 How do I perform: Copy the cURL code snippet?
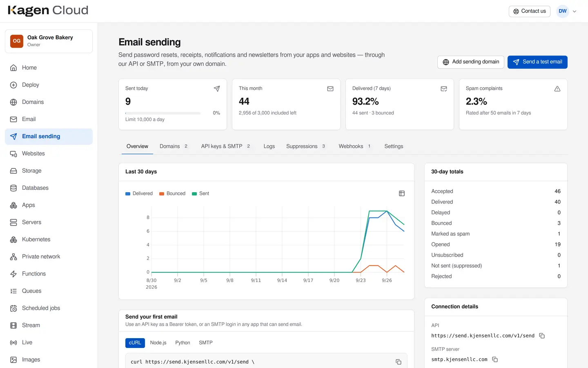(x=399, y=362)
